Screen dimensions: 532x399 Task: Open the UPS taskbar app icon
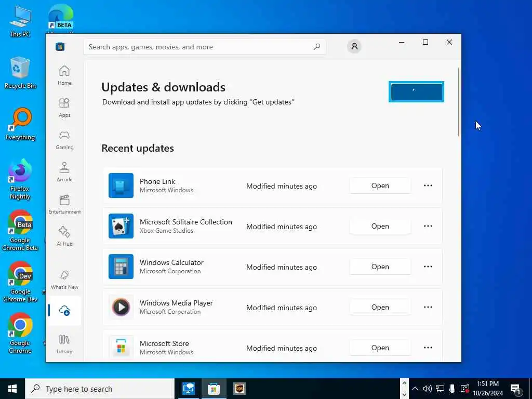pyautogui.click(x=239, y=389)
